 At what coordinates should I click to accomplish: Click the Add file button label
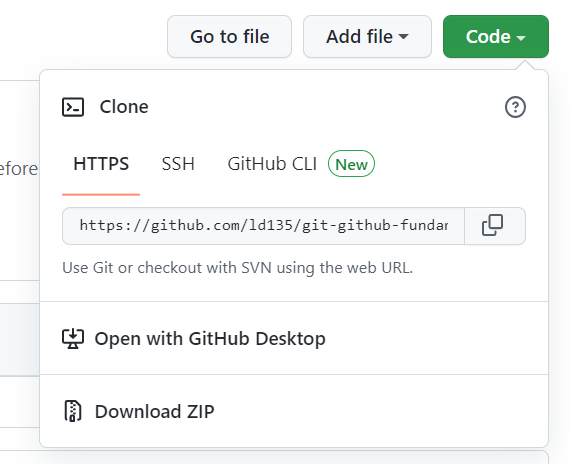point(359,36)
